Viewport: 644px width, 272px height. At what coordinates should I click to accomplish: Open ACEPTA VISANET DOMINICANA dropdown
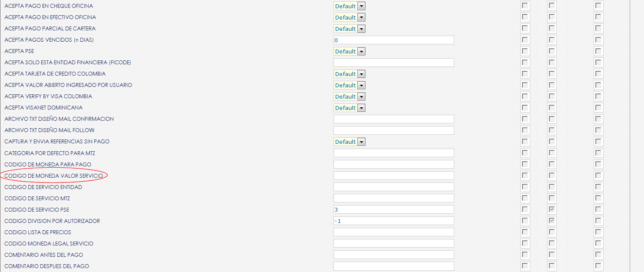coord(349,108)
